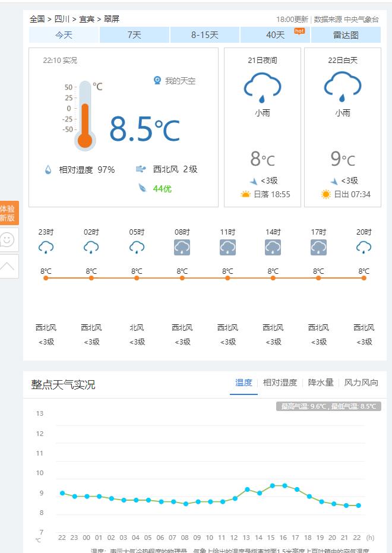The width and height of the screenshot is (392, 553).
Task: Click the 23时 hourly rain icon
Action: (46, 248)
